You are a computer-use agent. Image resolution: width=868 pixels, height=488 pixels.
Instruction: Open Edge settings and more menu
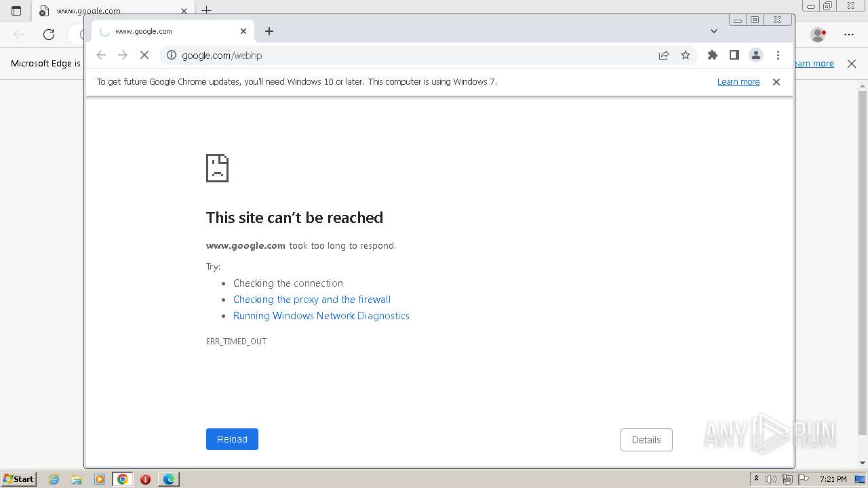(849, 34)
